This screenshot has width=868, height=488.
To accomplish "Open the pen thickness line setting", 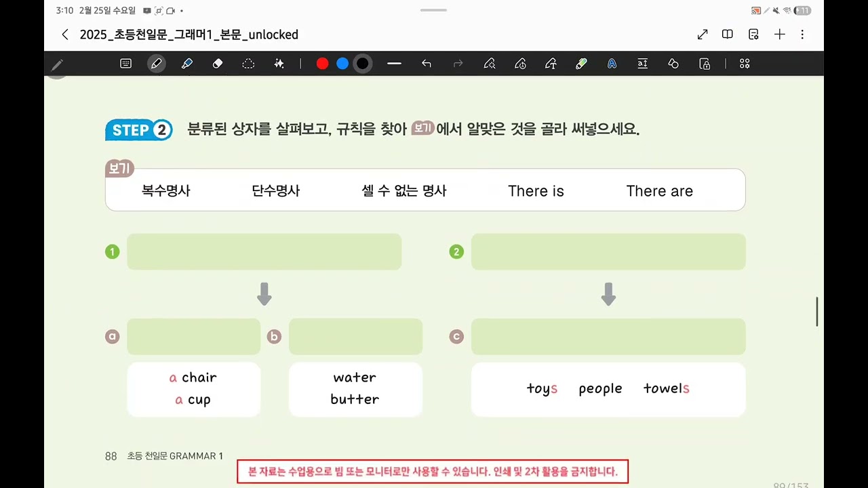I will (395, 64).
